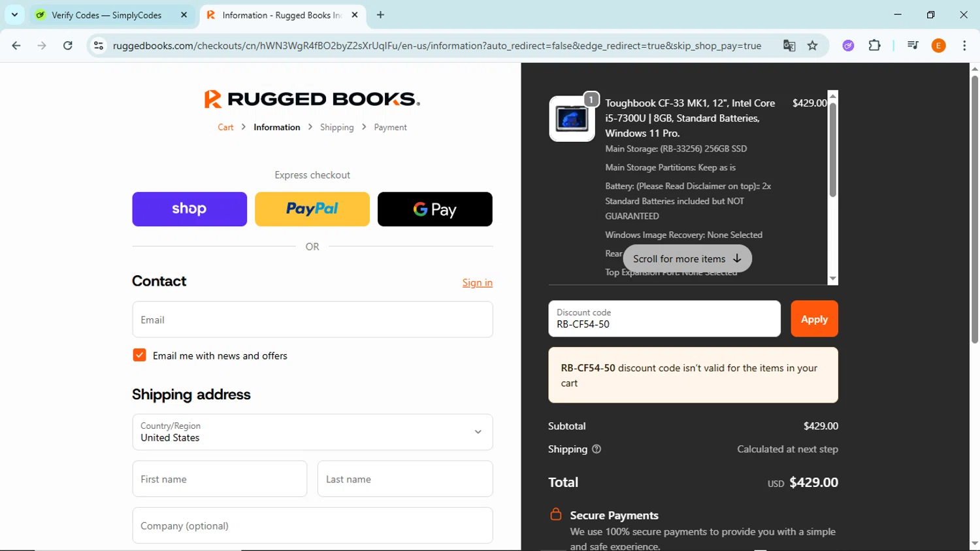Pay with Shop Pay express button

pos(189,209)
